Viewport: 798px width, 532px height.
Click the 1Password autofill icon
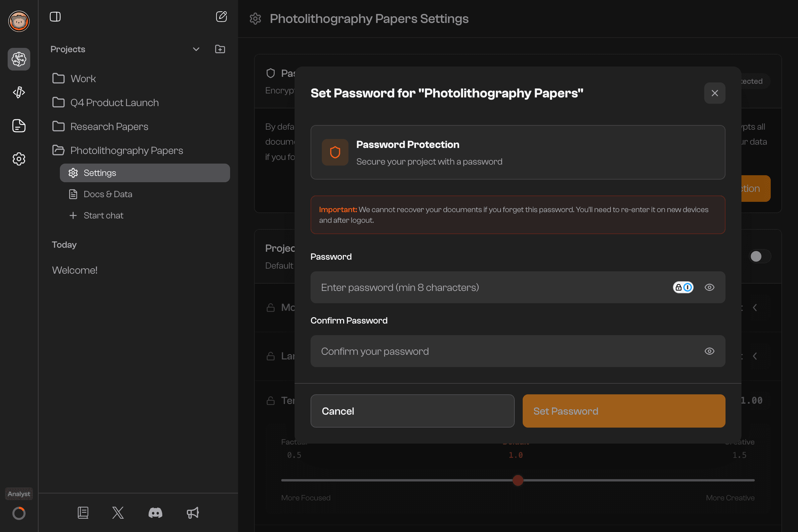(x=683, y=287)
